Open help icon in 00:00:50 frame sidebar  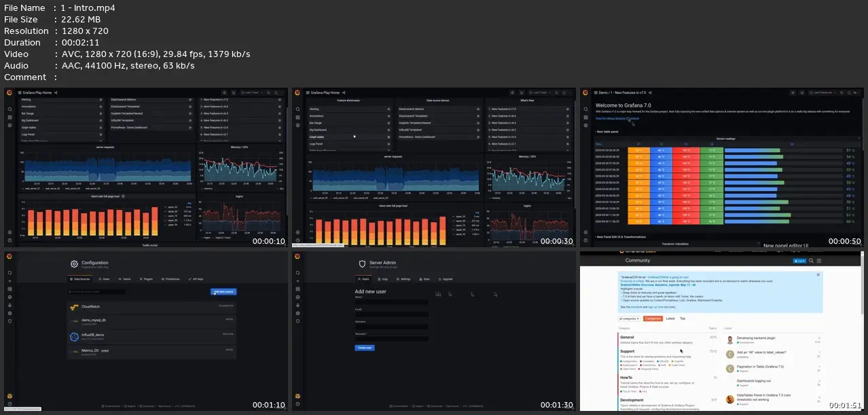(586, 240)
